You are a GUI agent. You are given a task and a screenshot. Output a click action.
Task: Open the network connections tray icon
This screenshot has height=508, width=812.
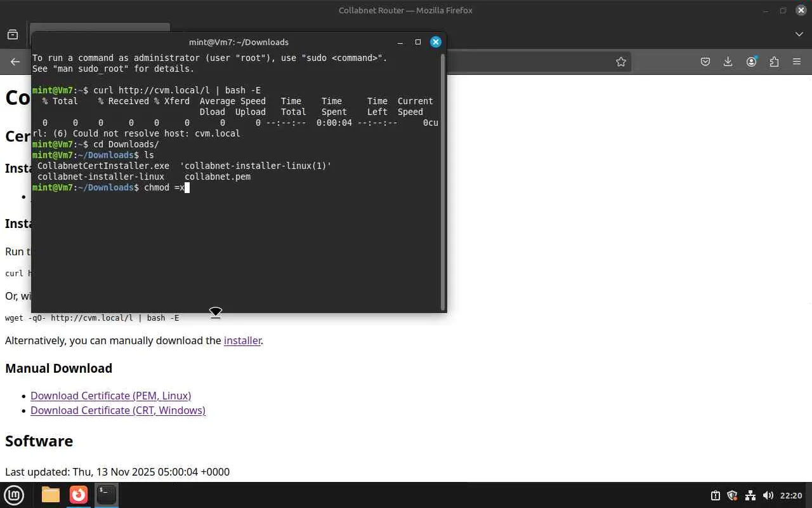coord(750,495)
